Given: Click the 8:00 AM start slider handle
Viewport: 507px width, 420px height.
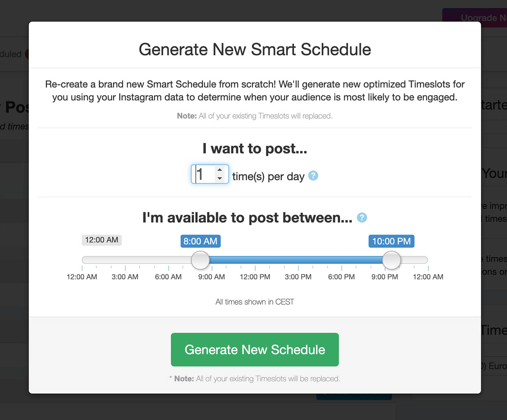Looking at the screenshot, I should pos(200,260).
